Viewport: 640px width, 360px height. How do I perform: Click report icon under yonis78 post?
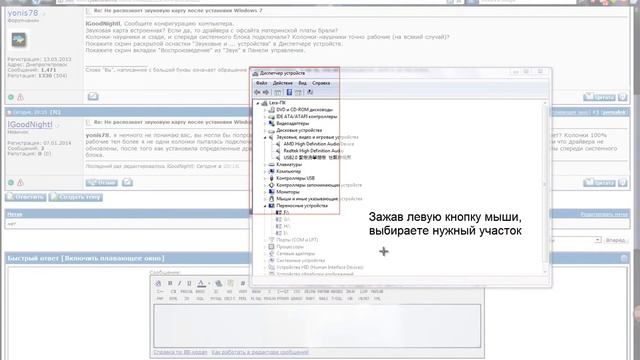click(x=20, y=97)
